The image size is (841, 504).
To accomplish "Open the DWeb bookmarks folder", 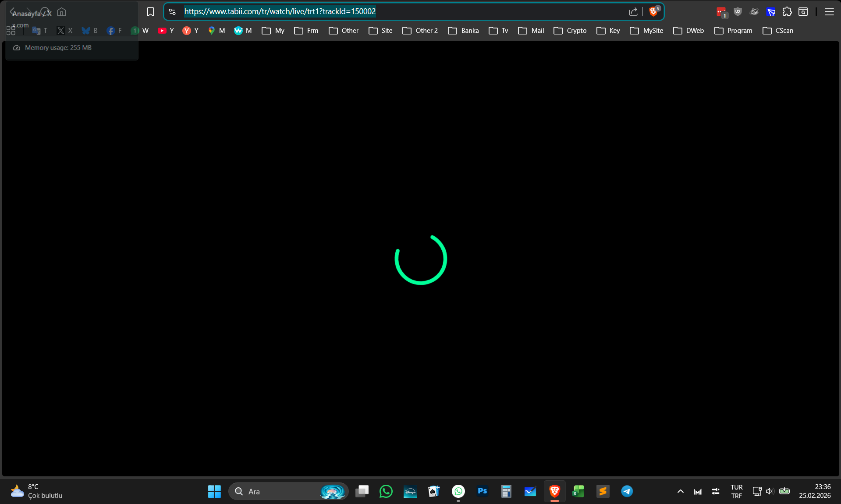I will [688, 31].
